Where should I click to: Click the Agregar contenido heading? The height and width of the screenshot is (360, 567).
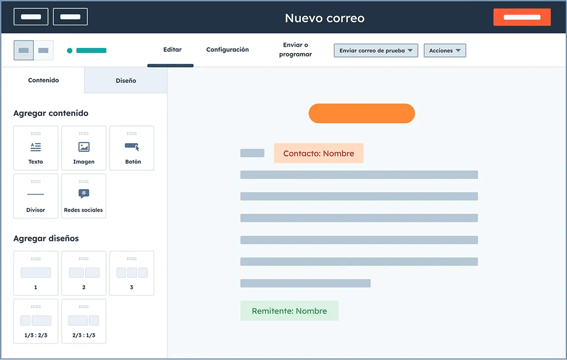51,113
